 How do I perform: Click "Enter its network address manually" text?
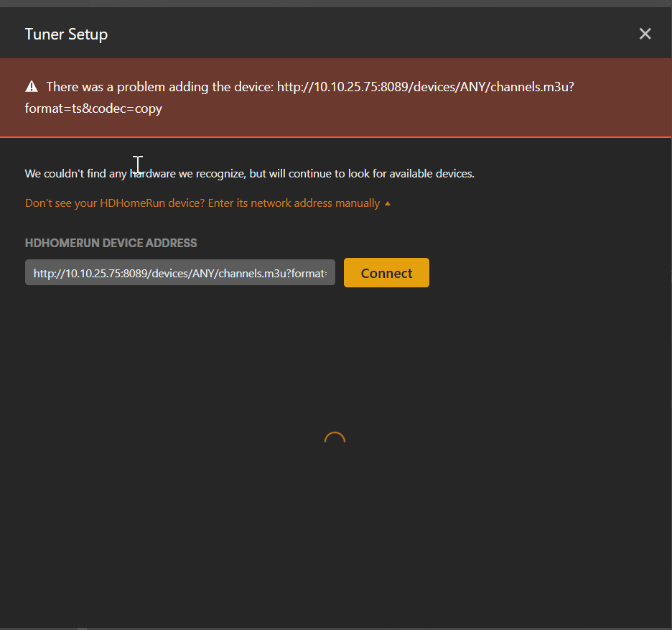(x=294, y=203)
